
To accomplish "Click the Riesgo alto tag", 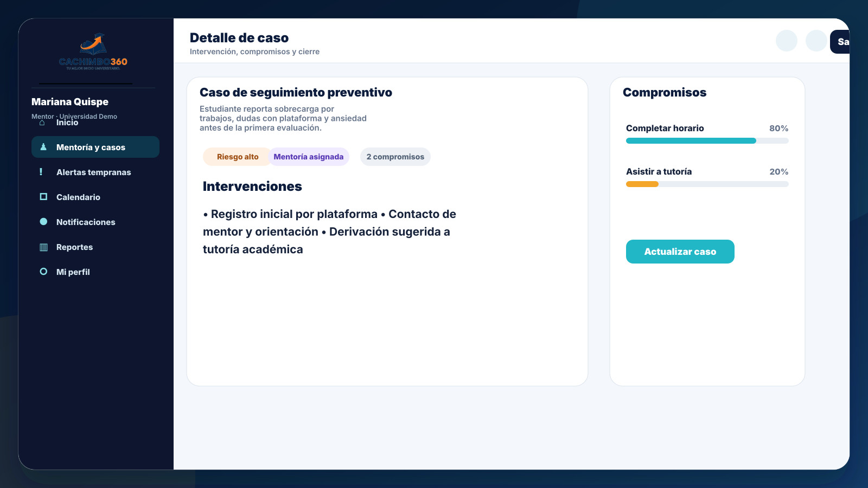I will click(x=238, y=157).
